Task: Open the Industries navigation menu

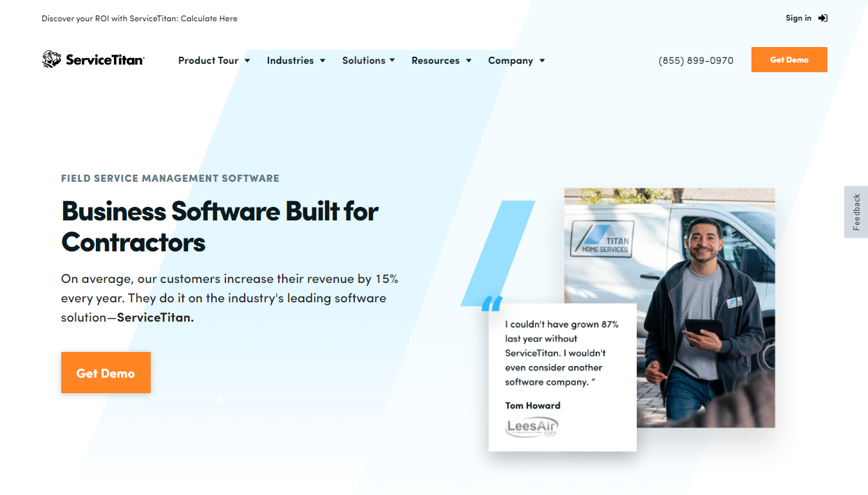Action: pyautogui.click(x=290, y=61)
